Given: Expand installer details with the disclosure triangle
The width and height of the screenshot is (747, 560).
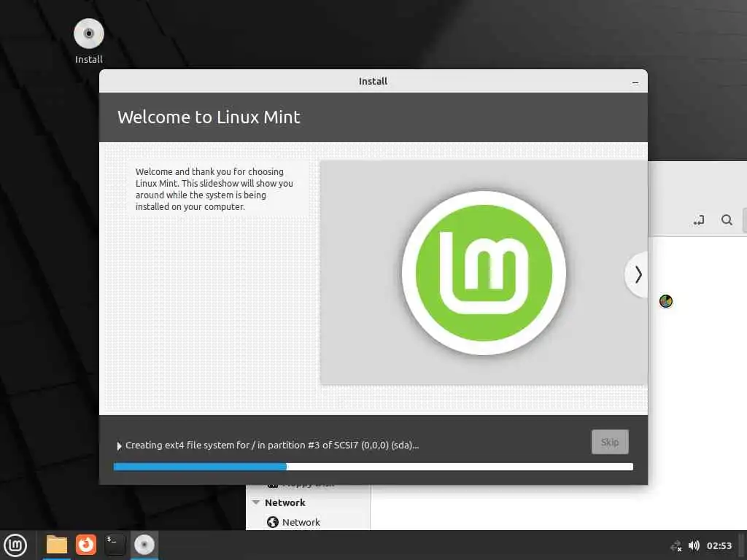Looking at the screenshot, I should 119,446.
